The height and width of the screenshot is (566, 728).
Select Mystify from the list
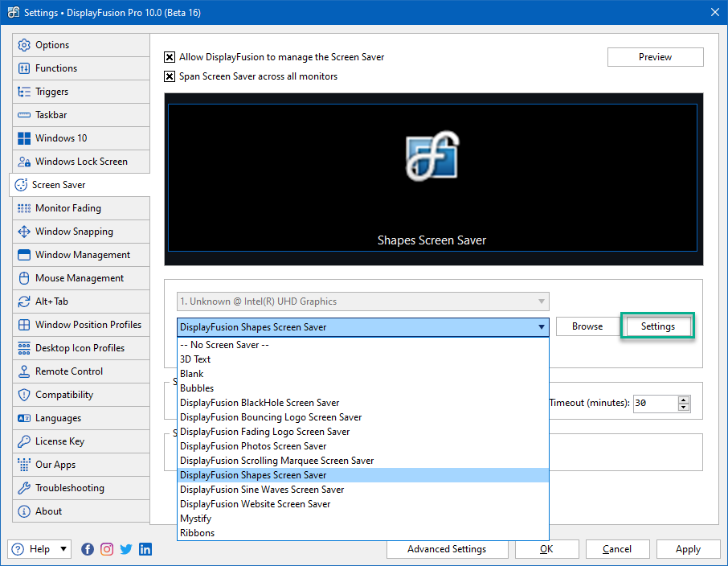click(x=362, y=519)
